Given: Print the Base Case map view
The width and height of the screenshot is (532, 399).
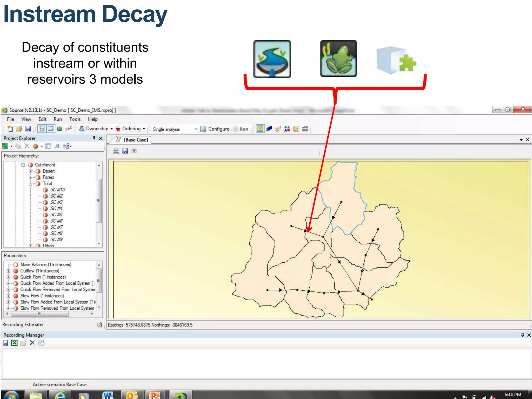Looking at the screenshot, I should coord(116,151).
